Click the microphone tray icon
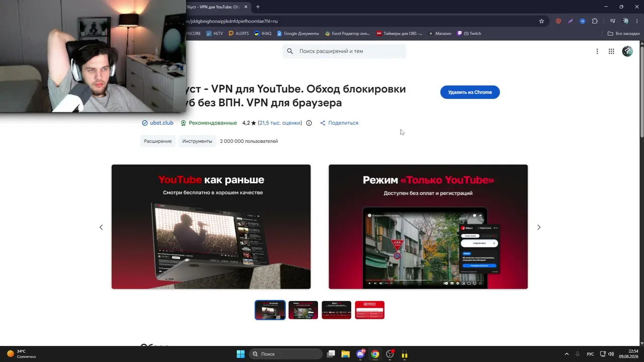This screenshot has width=644, height=362. coord(578,354)
